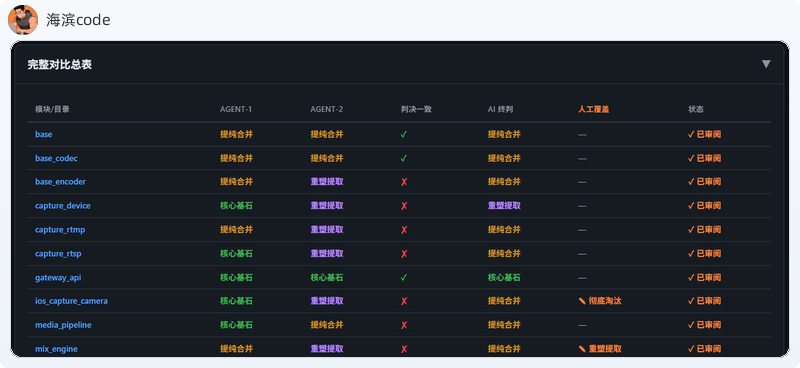The height and width of the screenshot is (368, 800).
Task: Open the base_encoder module link
Action: coord(60,182)
